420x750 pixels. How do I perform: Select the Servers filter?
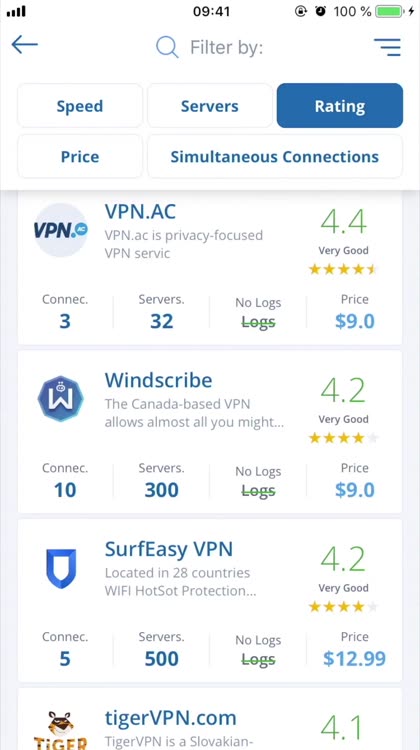210,106
